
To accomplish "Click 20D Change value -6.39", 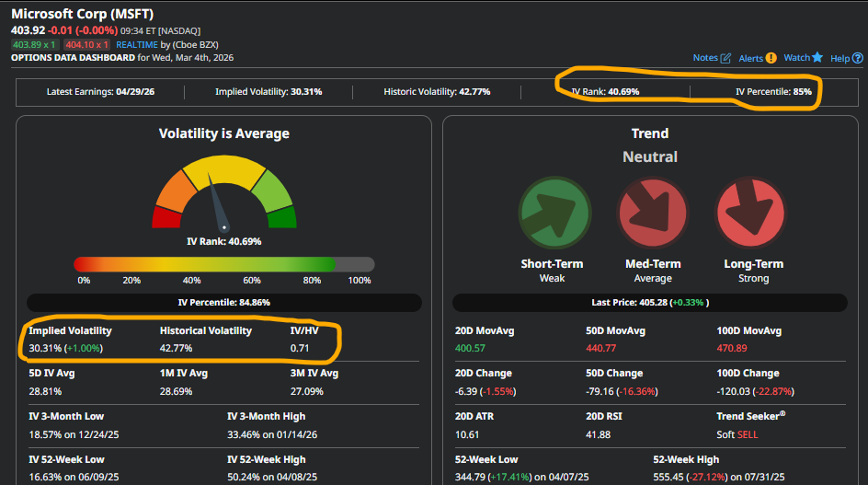I will (x=485, y=391).
